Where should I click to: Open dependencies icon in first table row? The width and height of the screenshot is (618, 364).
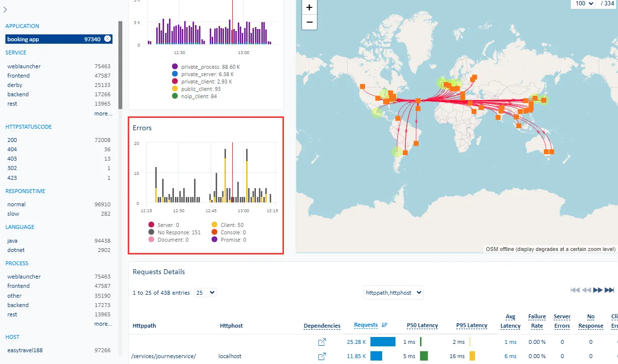tap(322, 342)
